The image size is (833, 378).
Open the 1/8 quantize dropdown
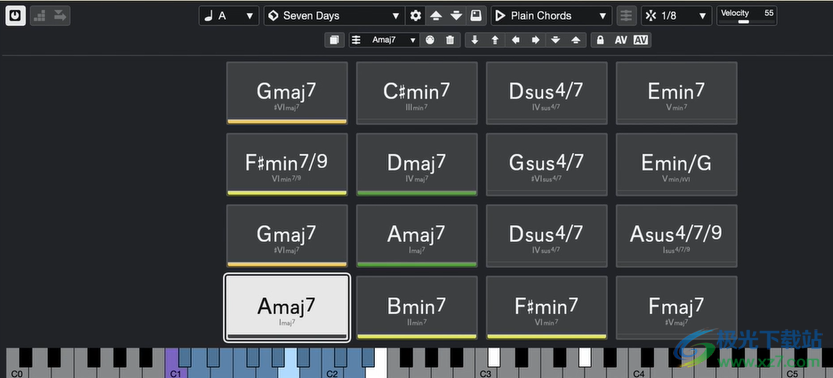coord(676,16)
